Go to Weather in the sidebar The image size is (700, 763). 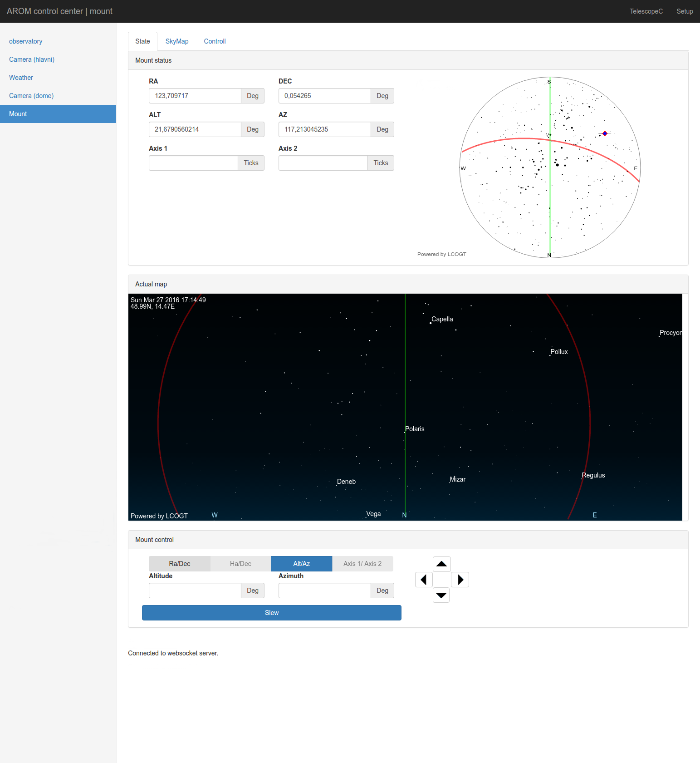click(21, 78)
